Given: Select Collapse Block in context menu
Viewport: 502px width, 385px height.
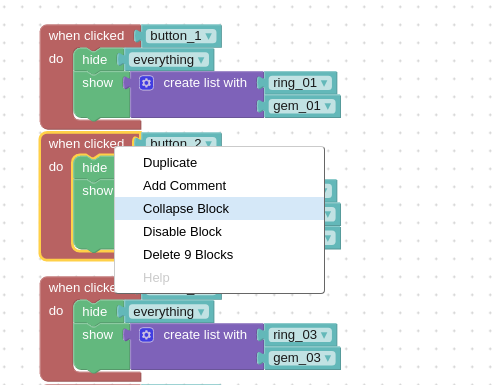Looking at the screenshot, I should click(219, 209).
